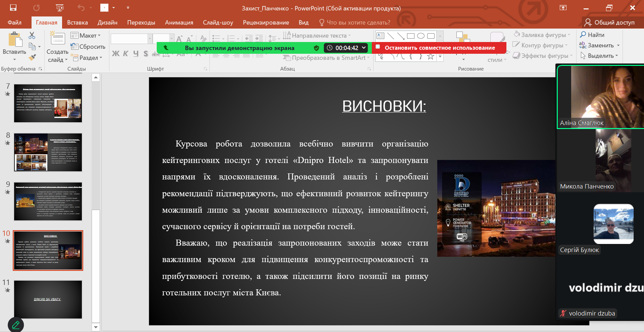The image size is (644, 332).
Task: Toggle bold Ж formatting
Action: point(116,54)
